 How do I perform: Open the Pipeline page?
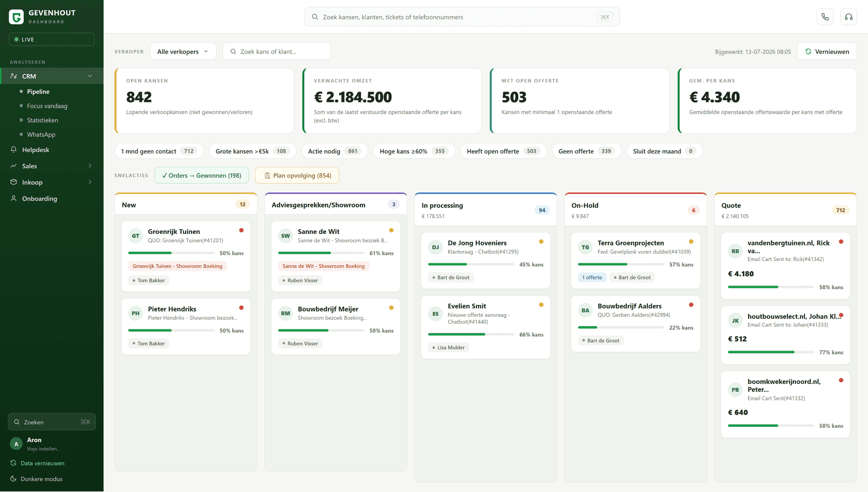[38, 92]
